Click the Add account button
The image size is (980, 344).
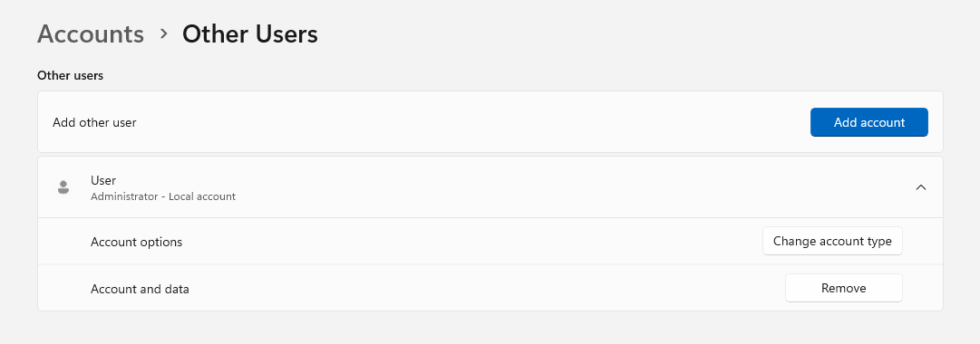(x=868, y=122)
